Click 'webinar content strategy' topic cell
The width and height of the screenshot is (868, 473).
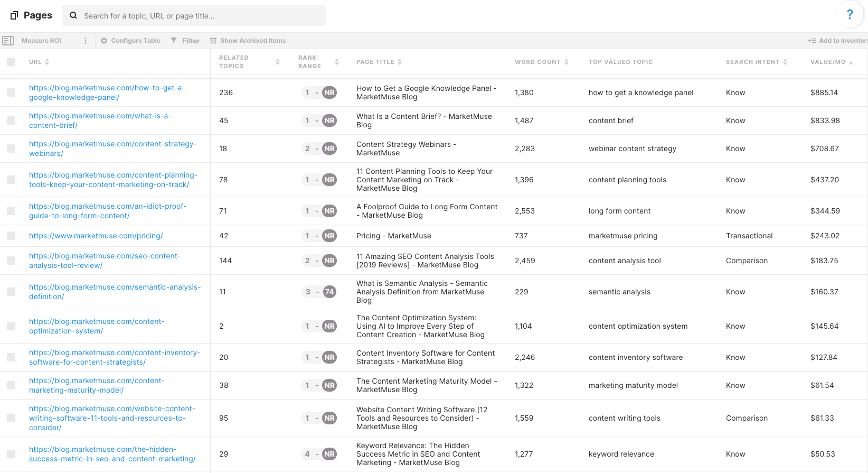(x=633, y=149)
